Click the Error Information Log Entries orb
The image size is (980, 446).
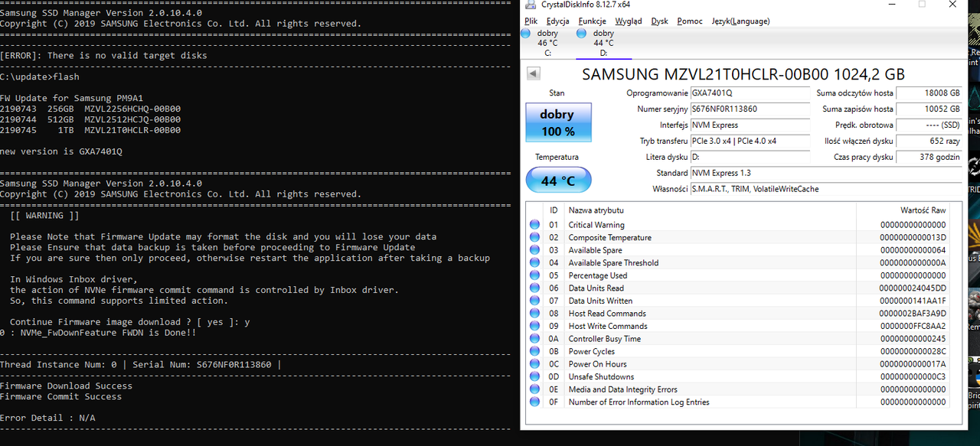pos(534,402)
